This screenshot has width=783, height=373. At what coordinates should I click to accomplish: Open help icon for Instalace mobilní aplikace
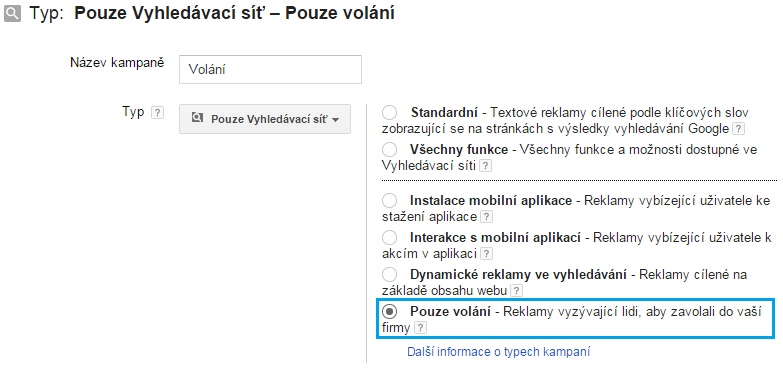click(x=486, y=217)
